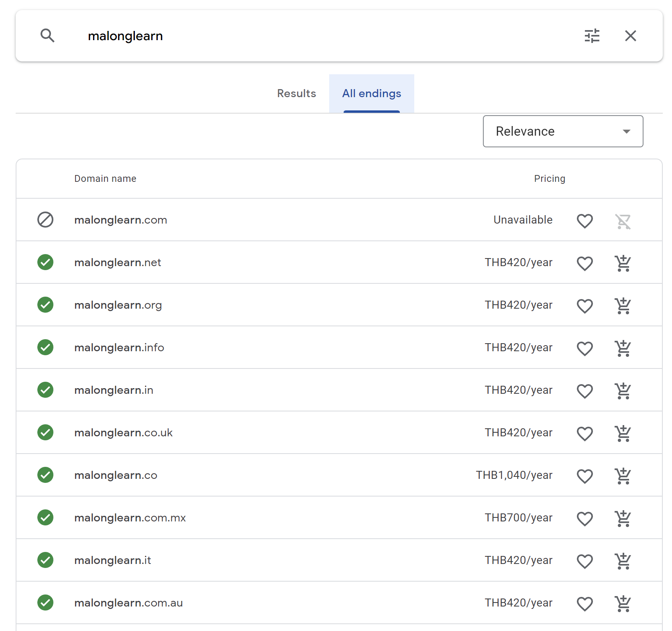Click the THB420/year price for malonglearn.it
The height and width of the screenshot is (631, 672).
click(x=519, y=560)
